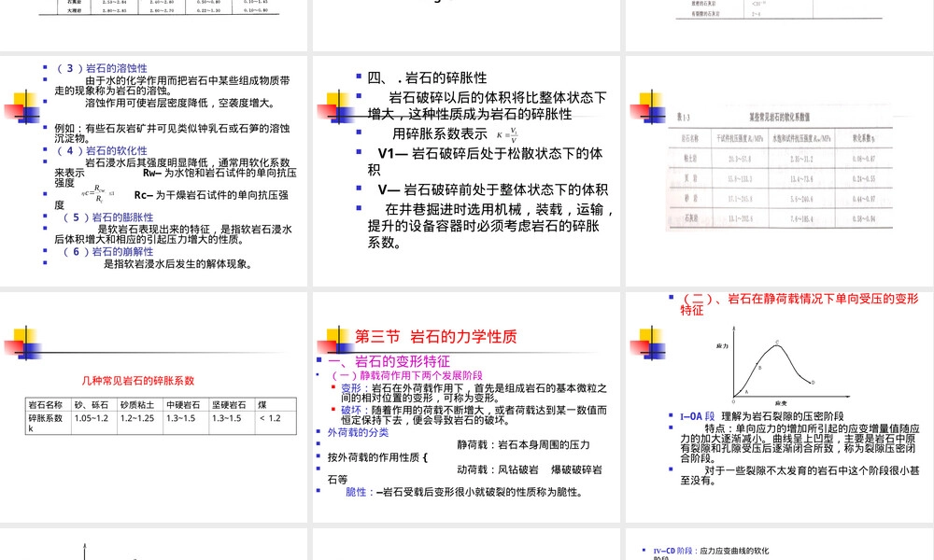
Task: Click the text 用碎胀系数表示
Action: pyautogui.click(x=440, y=133)
